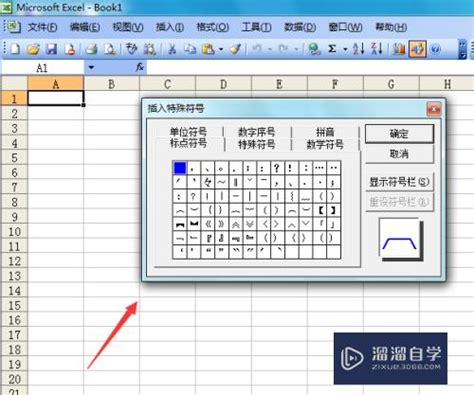
Task: Pick the bold question mark symbol in the first row
Action: [x=277, y=168]
